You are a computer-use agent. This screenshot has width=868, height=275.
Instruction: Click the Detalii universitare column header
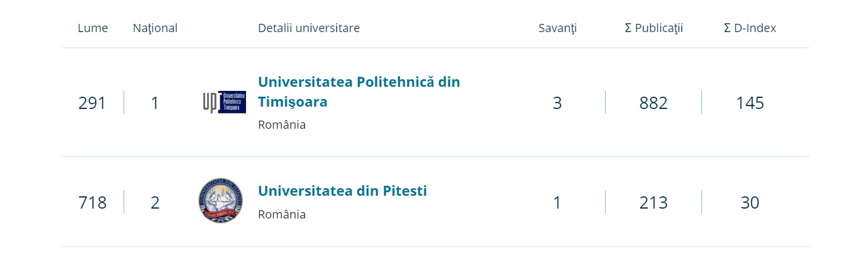coord(308,28)
